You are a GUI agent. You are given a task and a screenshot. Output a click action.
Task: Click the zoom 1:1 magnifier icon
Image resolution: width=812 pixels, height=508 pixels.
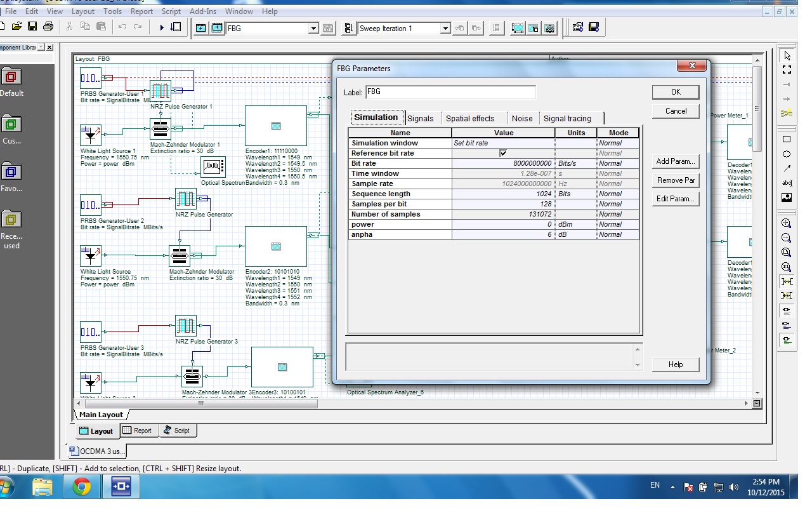(787, 267)
